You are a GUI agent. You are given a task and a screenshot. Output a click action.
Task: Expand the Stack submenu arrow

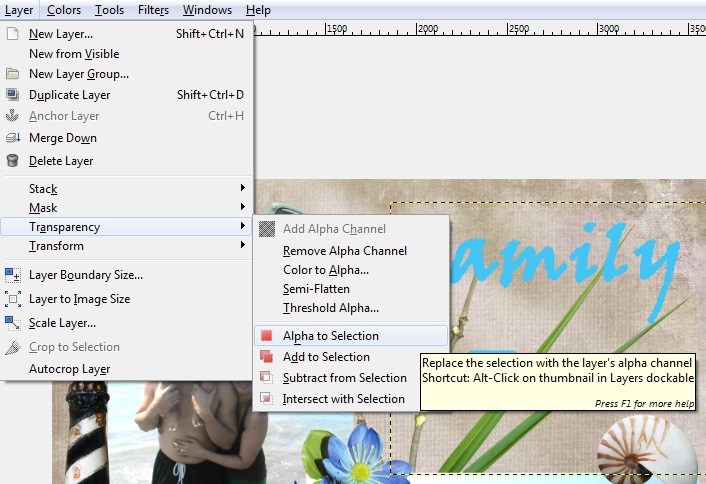point(243,187)
